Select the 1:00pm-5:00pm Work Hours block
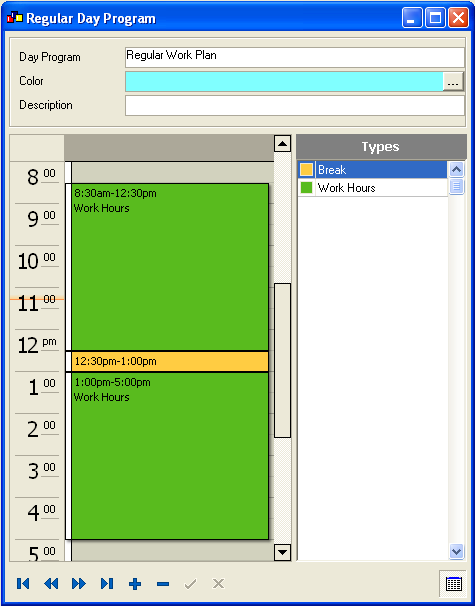475x606 pixels. (170, 456)
